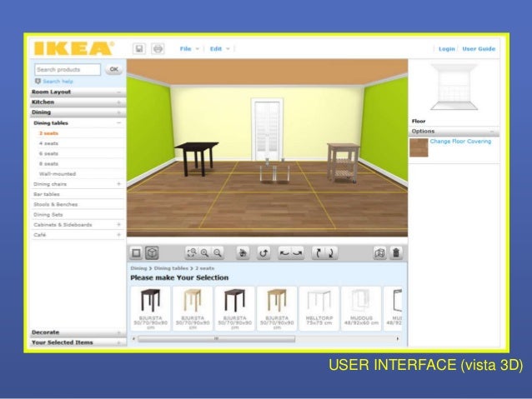Click the Search help shield icon
Viewport: 532px width, 399px height.
(38, 82)
